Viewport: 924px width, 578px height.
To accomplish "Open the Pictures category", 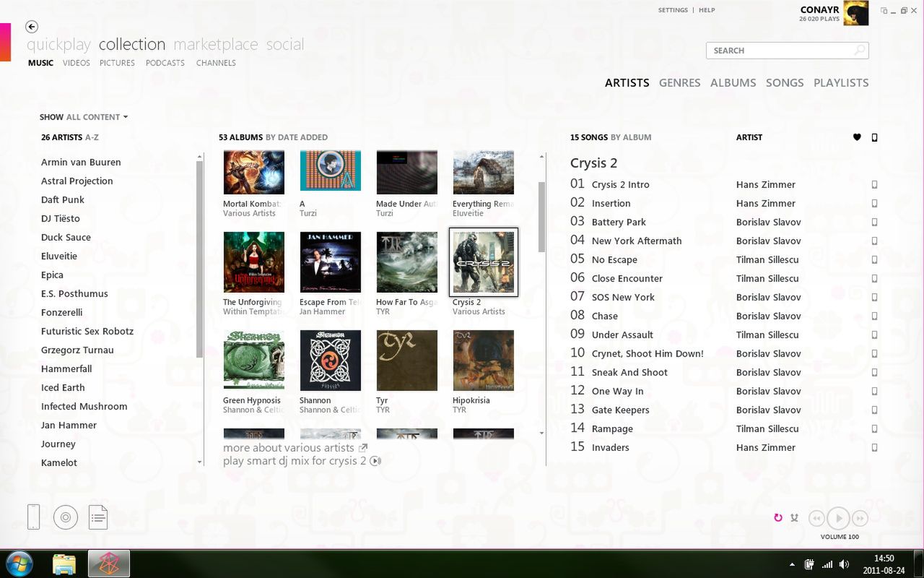I will coord(117,63).
